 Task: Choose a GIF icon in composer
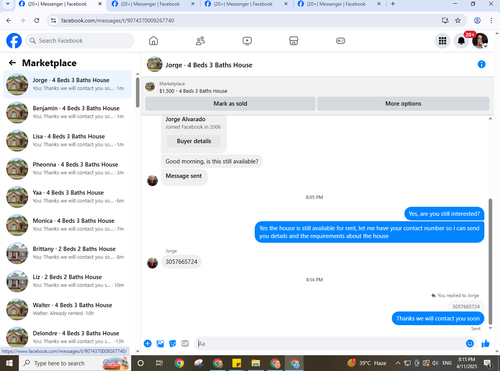click(x=185, y=343)
